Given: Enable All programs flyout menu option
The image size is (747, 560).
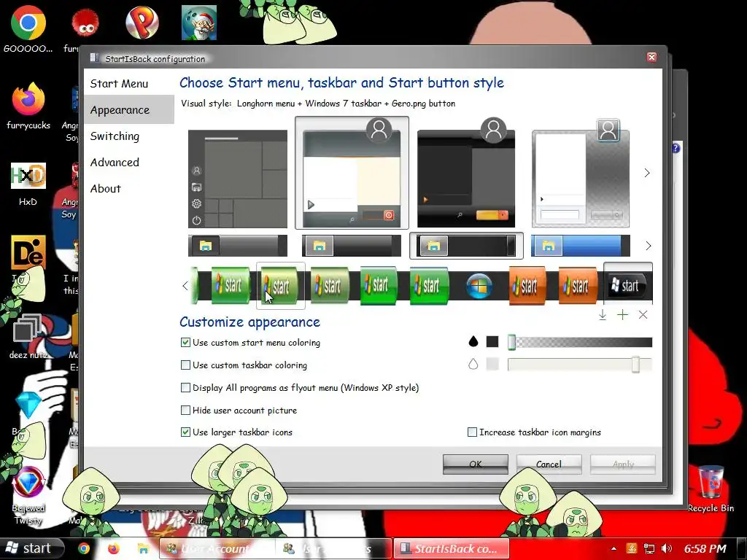Looking at the screenshot, I should point(186,388).
